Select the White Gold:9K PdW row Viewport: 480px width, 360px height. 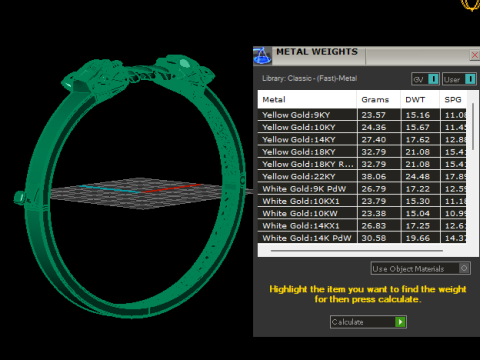click(x=362, y=189)
